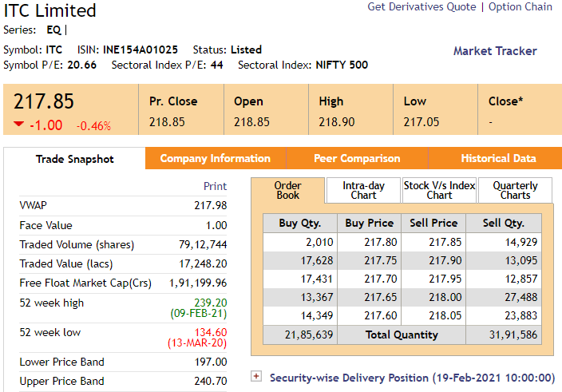Screen dimensions: 562x392
Task: Show the Intra-day Chart tab
Action: pos(363,190)
